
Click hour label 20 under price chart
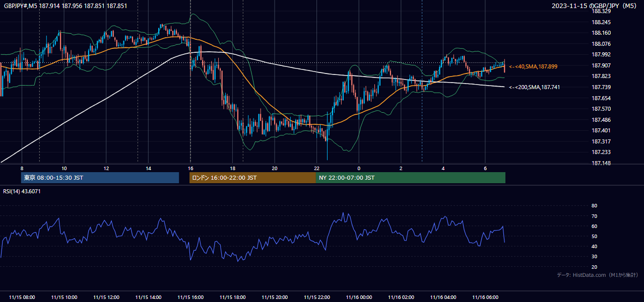(275, 168)
